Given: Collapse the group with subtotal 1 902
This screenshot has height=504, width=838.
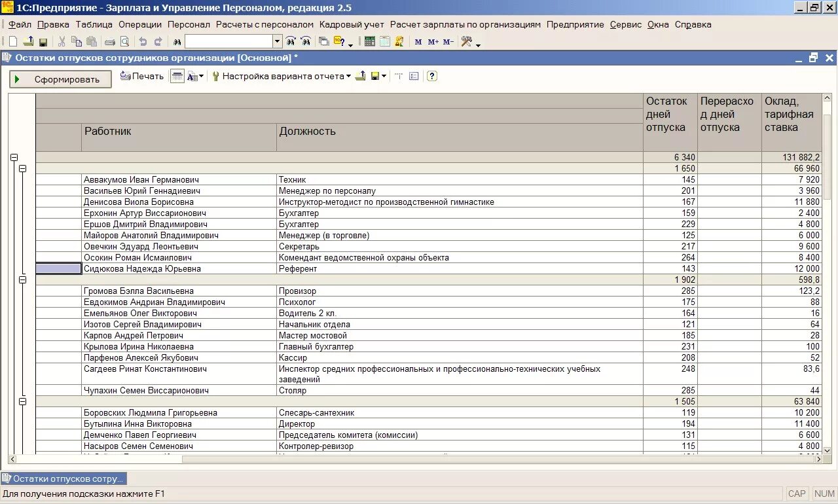Looking at the screenshot, I should click(22, 279).
